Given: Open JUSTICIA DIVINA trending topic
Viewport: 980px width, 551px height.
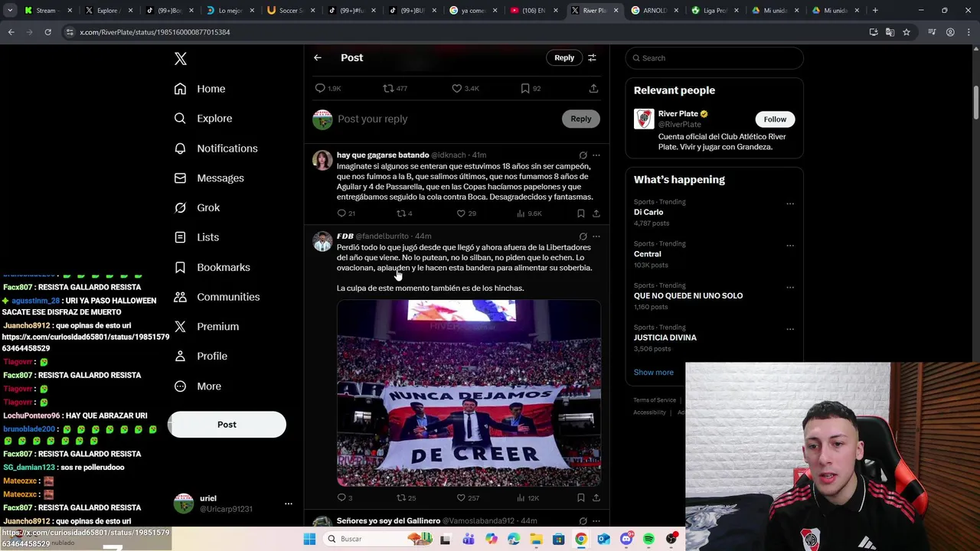Looking at the screenshot, I should pos(665,337).
